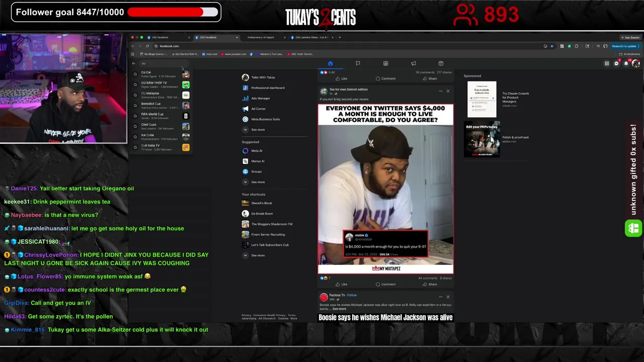This screenshot has width=644, height=362.
Task: Open Messenger chat icon
Action: (616, 63)
